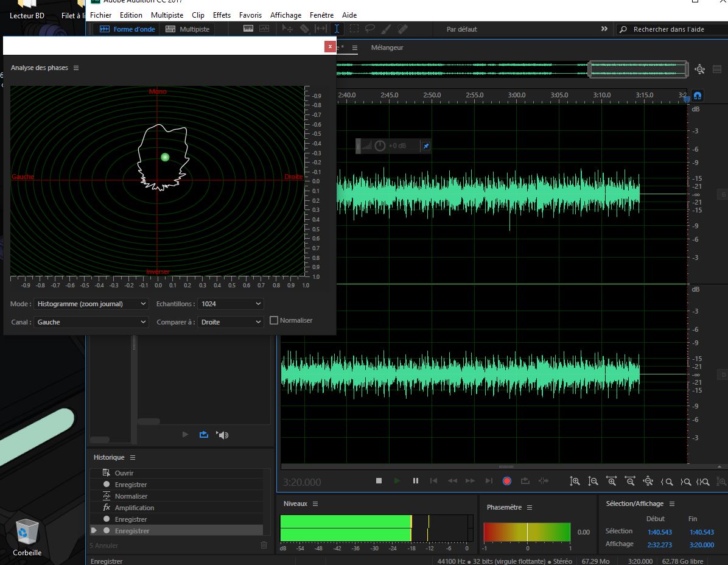Select Forme d'onde view button

(x=128, y=29)
